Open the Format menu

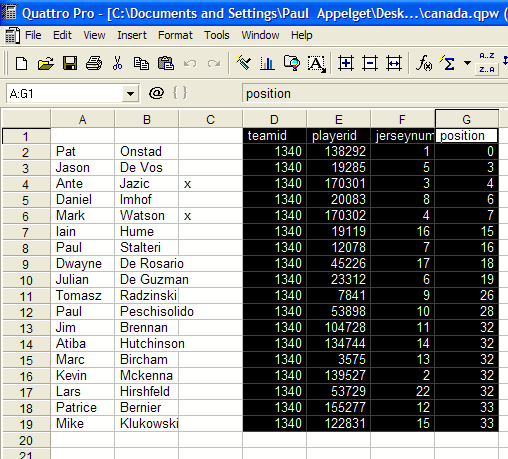coord(175,35)
